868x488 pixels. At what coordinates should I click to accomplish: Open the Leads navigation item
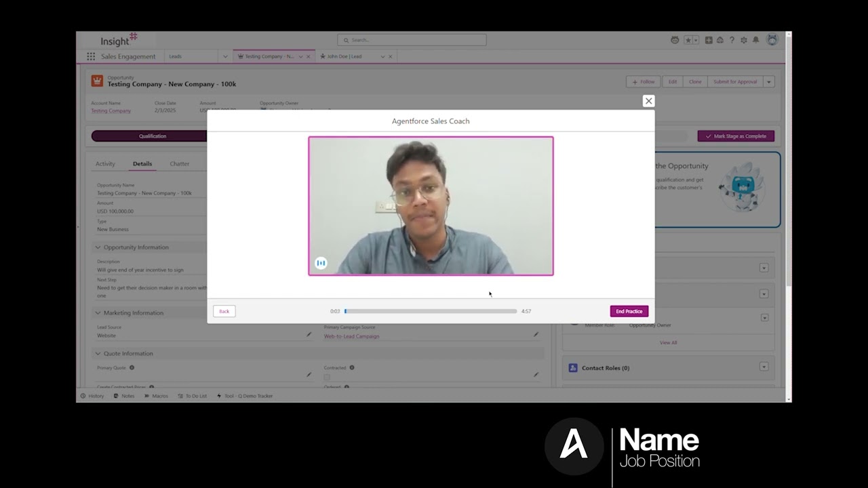(176, 57)
